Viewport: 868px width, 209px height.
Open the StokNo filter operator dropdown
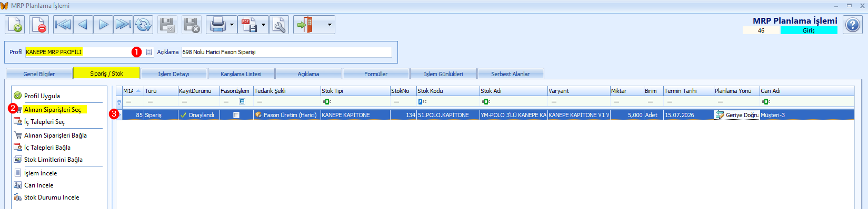[x=396, y=102]
